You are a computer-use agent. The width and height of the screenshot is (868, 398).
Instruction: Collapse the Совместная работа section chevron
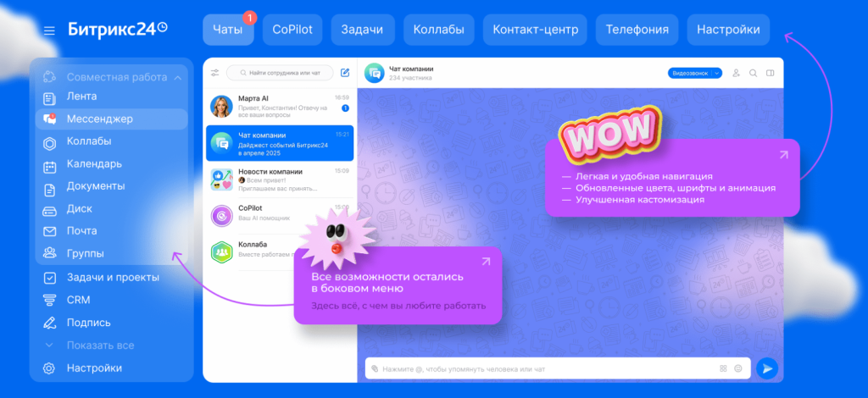tap(178, 78)
